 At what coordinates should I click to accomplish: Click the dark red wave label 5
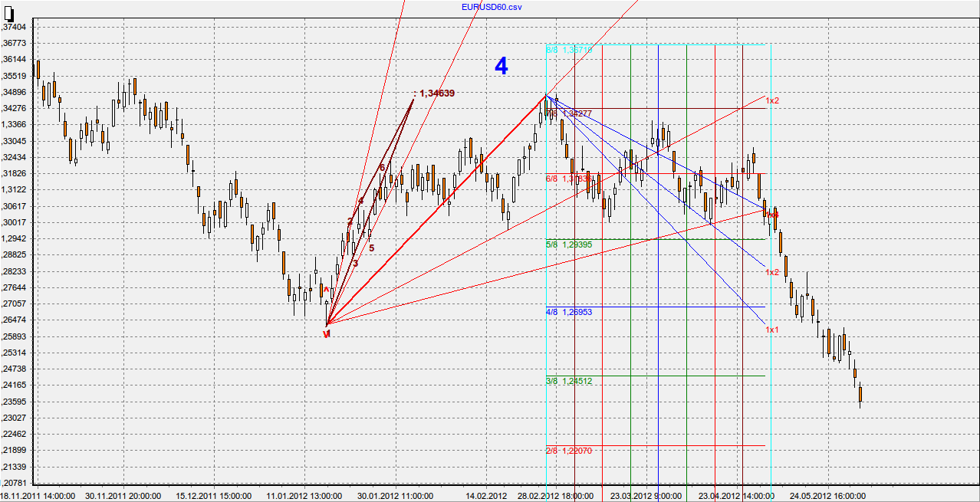click(372, 248)
